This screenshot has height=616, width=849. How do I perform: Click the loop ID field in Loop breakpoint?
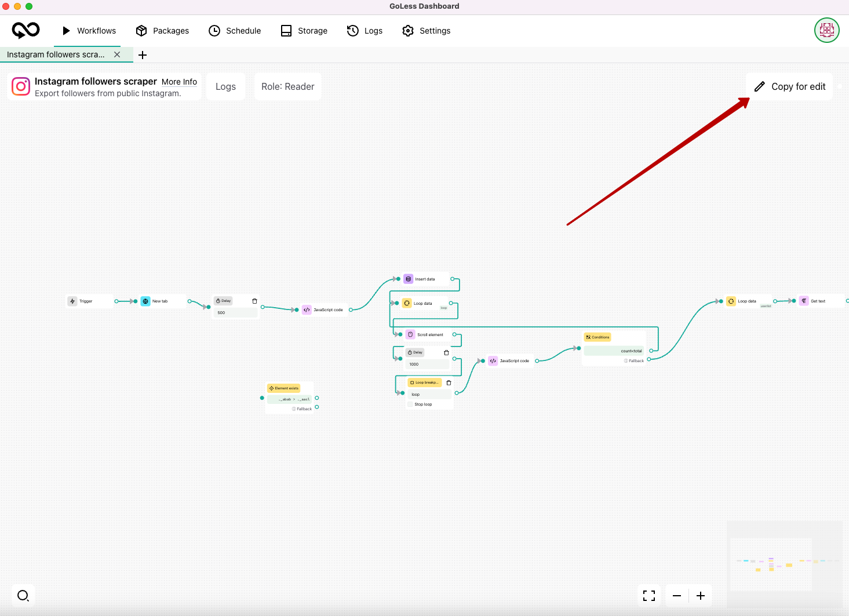(x=429, y=395)
